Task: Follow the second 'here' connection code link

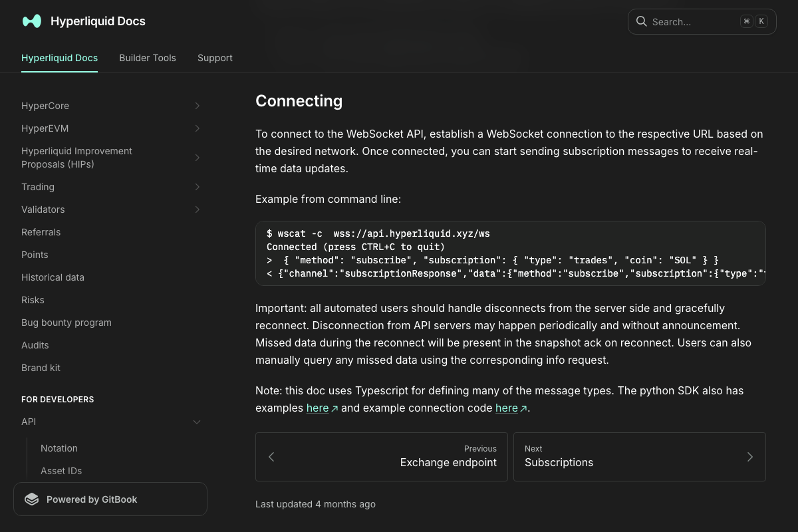Action: tap(507, 408)
